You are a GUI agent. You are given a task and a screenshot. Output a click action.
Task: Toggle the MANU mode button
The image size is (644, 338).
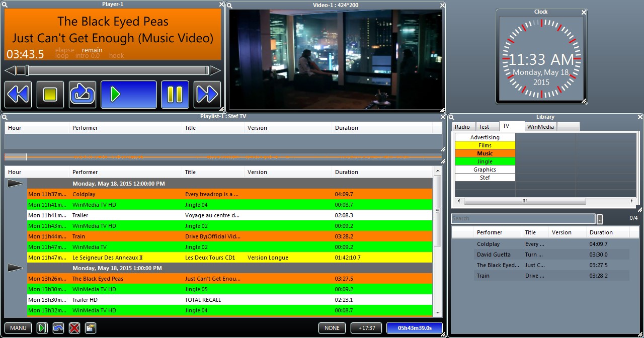pos(18,328)
